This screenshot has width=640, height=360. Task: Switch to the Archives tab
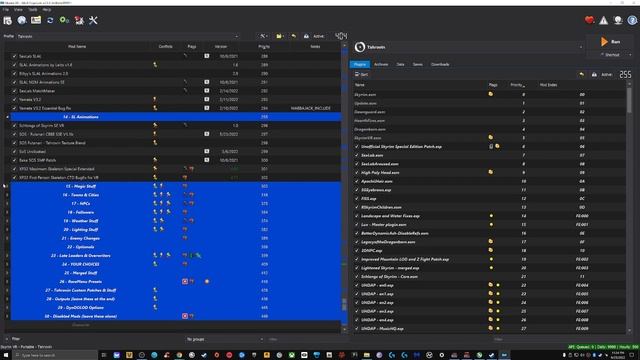pyautogui.click(x=381, y=64)
